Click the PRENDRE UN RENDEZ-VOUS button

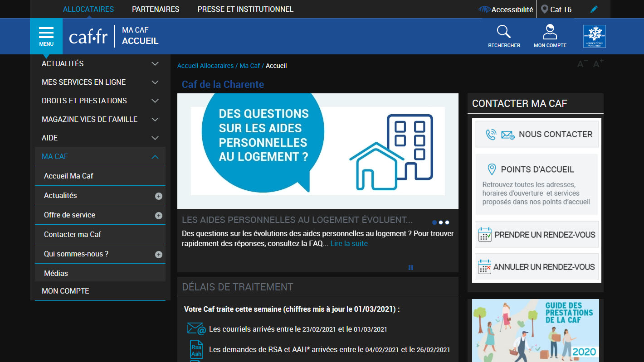pos(537,234)
